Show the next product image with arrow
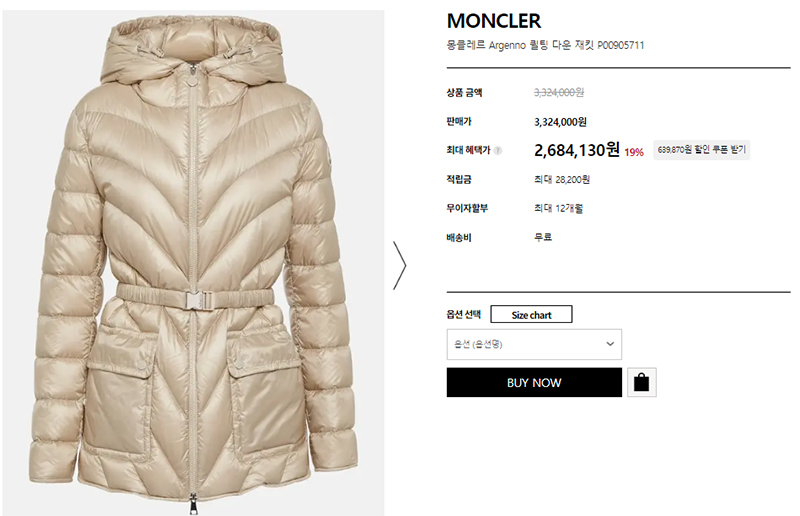Viewport: 800px width, 516px height. (399, 265)
